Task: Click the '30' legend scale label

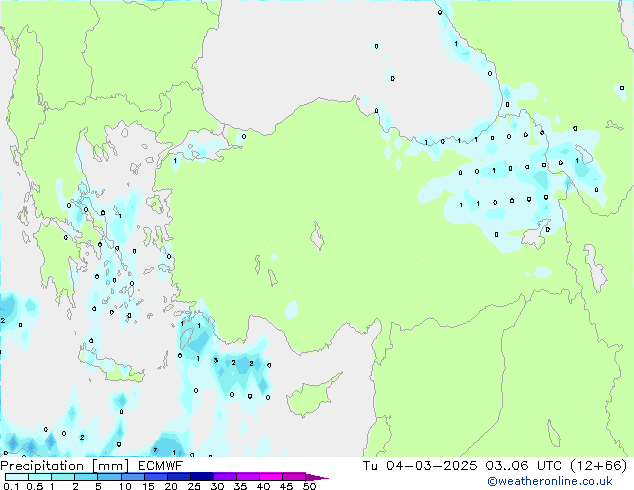Action: pyautogui.click(x=217, y=486)
